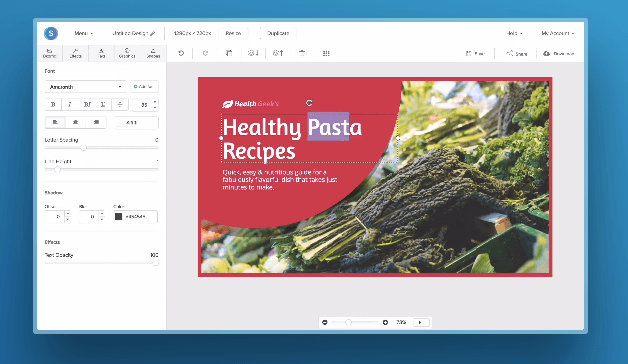Toggle underline text formatting
The height and width of the screenshot is (364, 628).
(103, 105)
